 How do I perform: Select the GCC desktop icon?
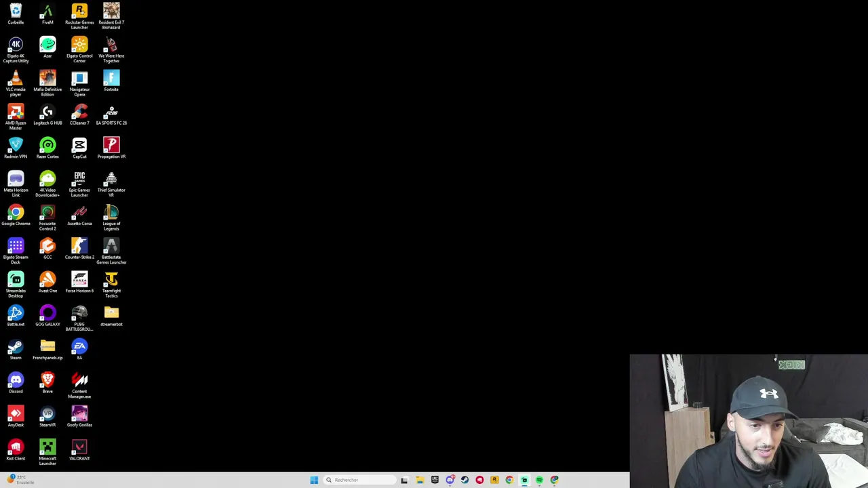(x=47, y=249)
